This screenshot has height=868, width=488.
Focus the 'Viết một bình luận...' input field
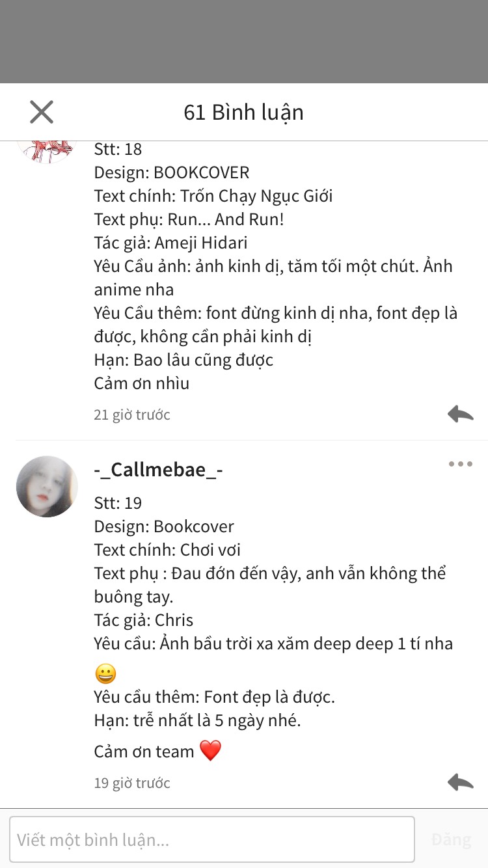point(212,839)
